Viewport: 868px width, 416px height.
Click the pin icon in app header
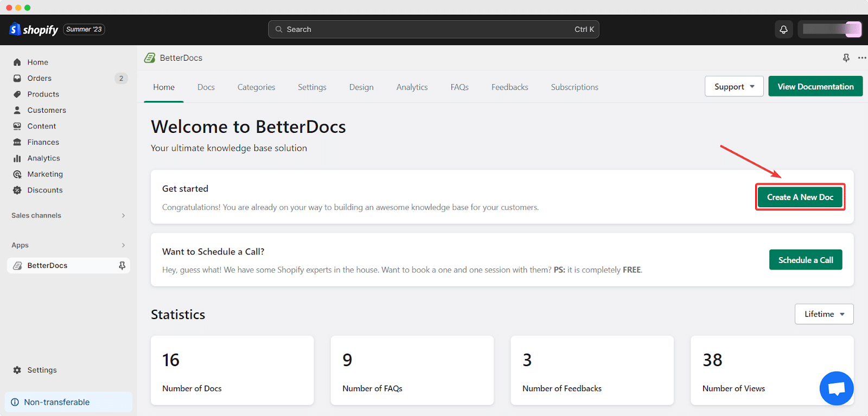(846, 58)
